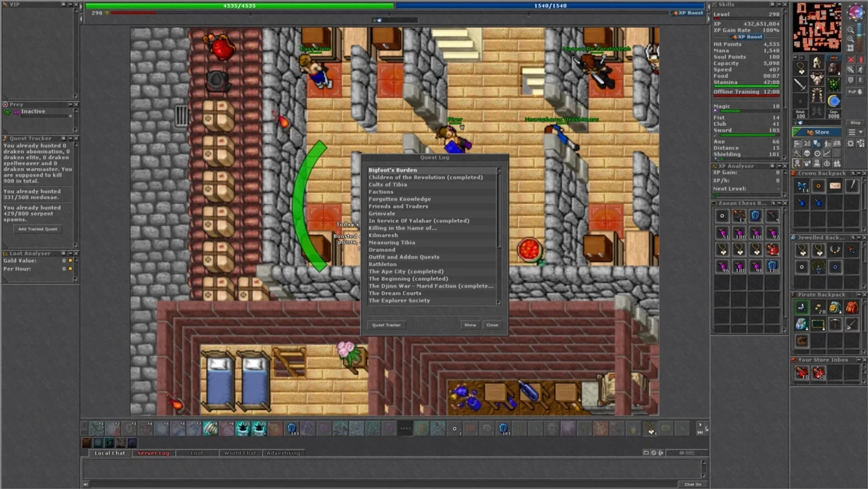
Task: Click the blue rune stack of 100 in Zaoan Chess Box
Action: 772,266
